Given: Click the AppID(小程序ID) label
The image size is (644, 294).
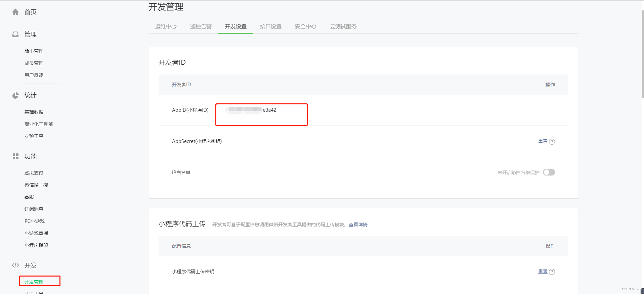Looking at the screenshot, I should [x=190, y=110].
